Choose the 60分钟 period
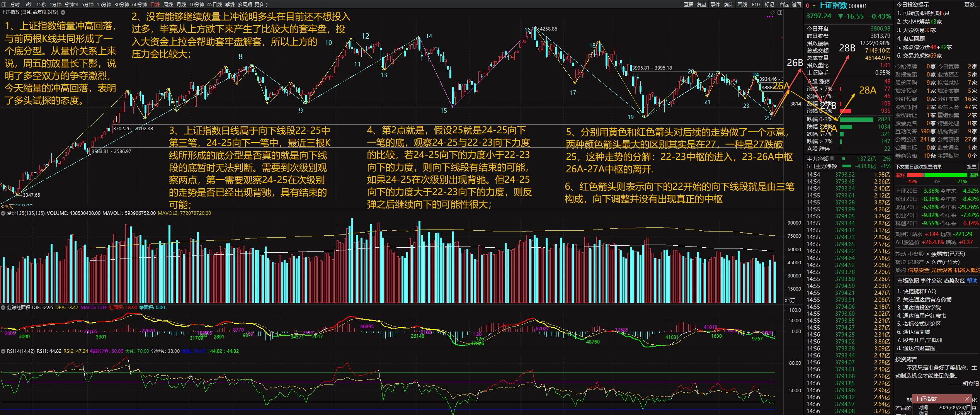The height and width of the screenshot is (415, 980). pyautogui.click(x=140, y=4)
